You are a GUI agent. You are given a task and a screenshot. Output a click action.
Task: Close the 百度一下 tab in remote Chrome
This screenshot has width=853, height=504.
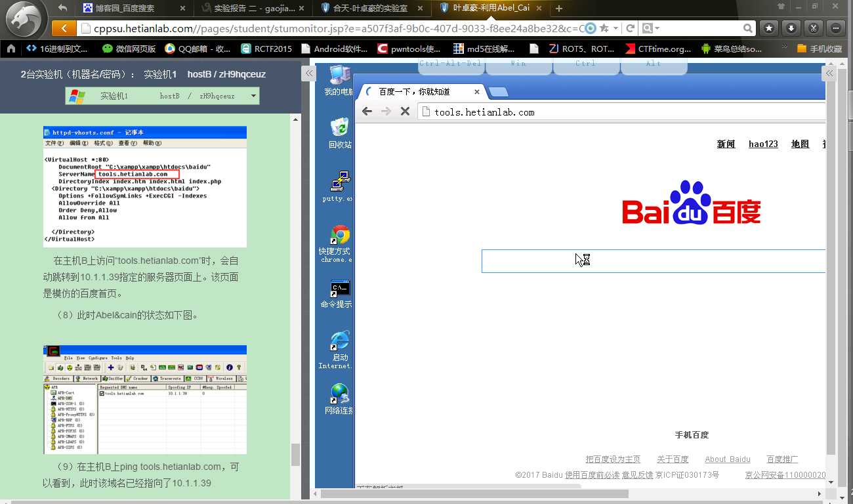click(x=477, y=92)
